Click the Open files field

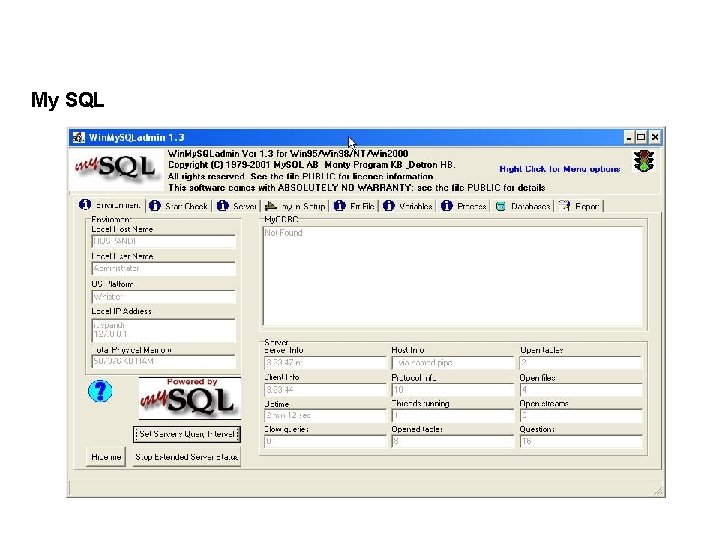point(580,390)
